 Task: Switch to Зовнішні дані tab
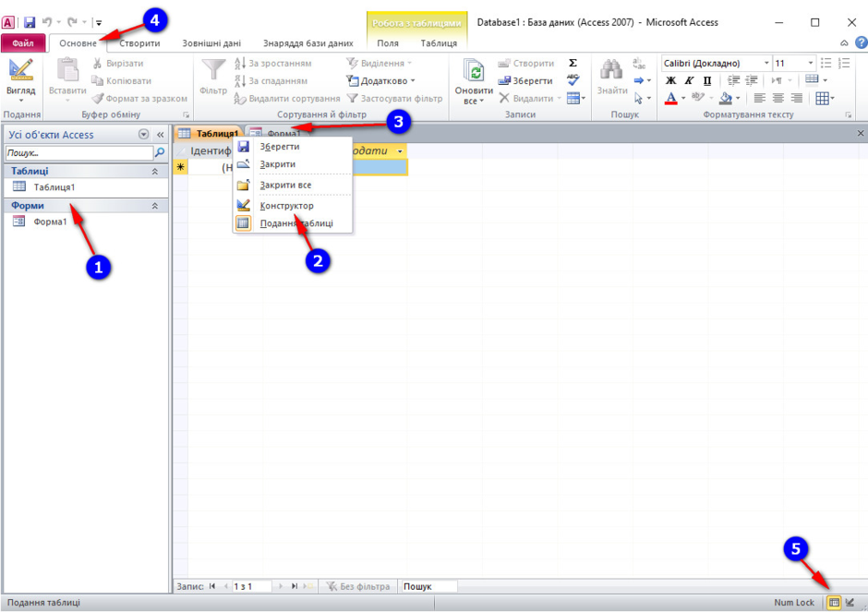[211, 43]
